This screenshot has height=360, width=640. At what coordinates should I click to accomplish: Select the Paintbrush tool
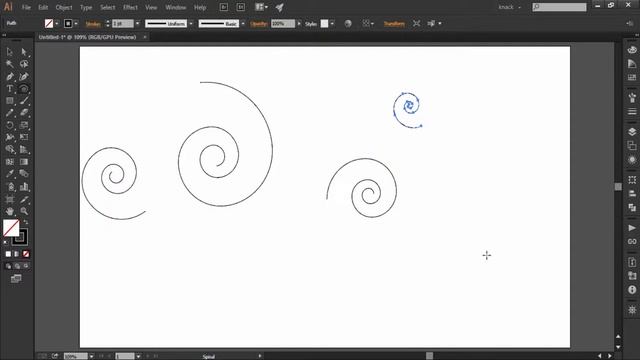(24, 101)
